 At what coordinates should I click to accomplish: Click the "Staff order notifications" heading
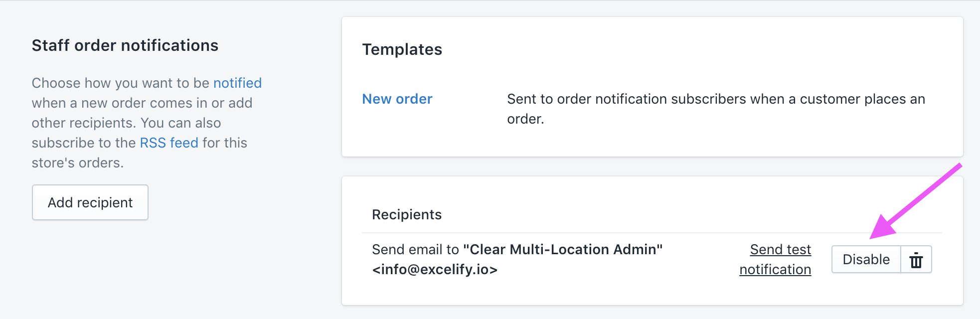(x=125, y=46)
